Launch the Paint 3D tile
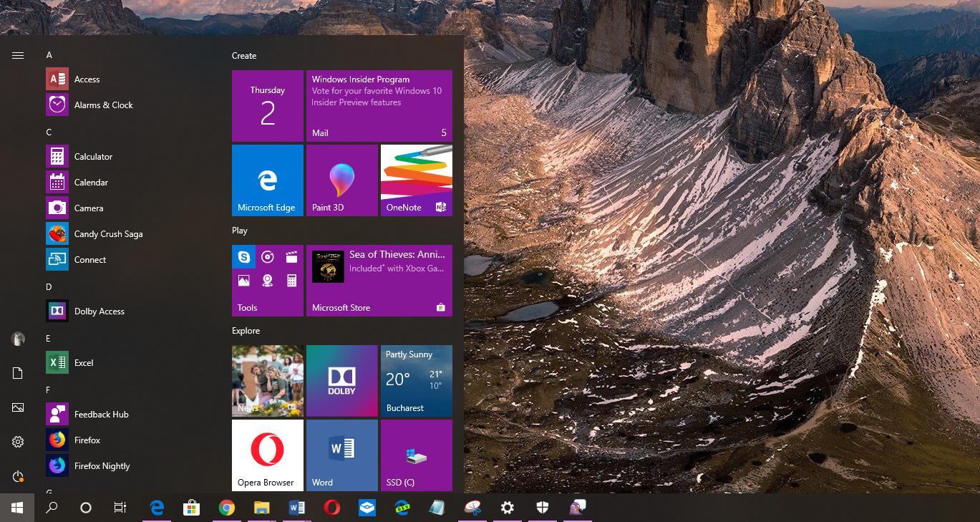 point(342,180)
